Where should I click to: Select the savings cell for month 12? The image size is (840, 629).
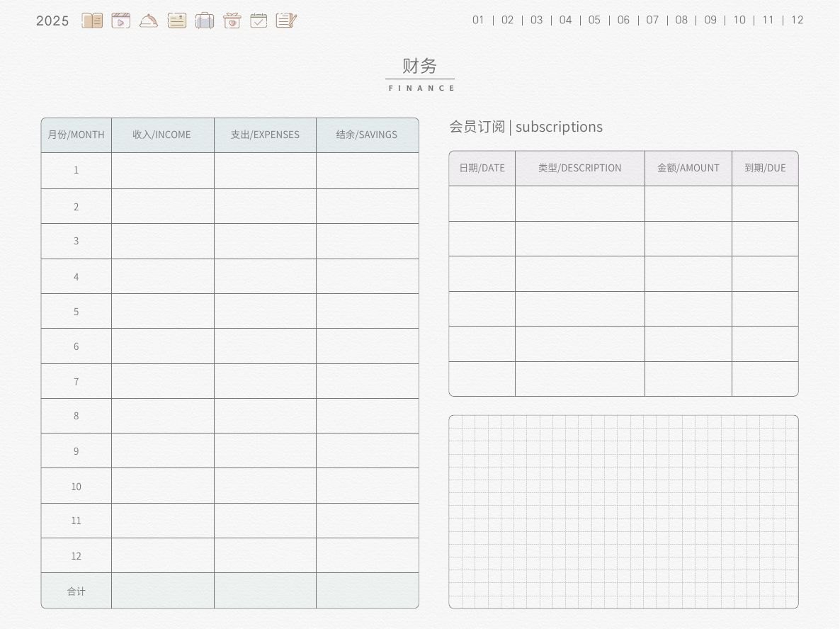click(x=367, y=555)
